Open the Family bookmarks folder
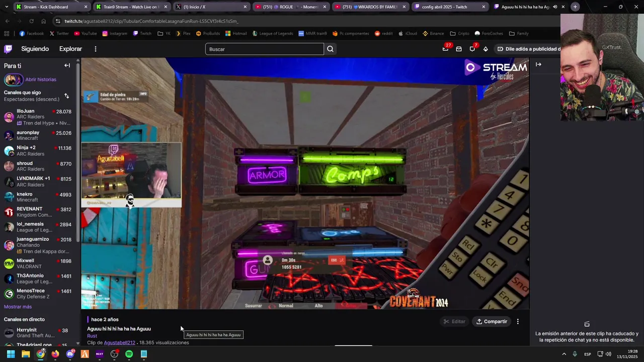 (519, 34)
